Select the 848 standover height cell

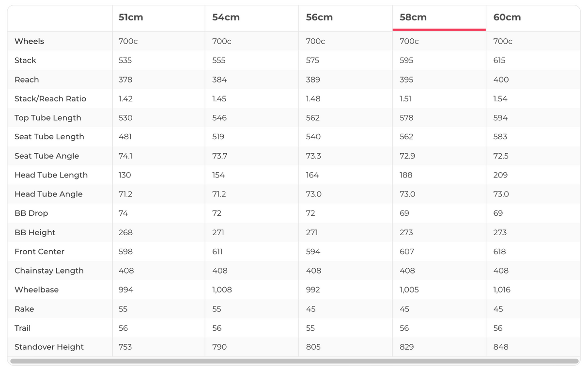click(x=500, y=347)
